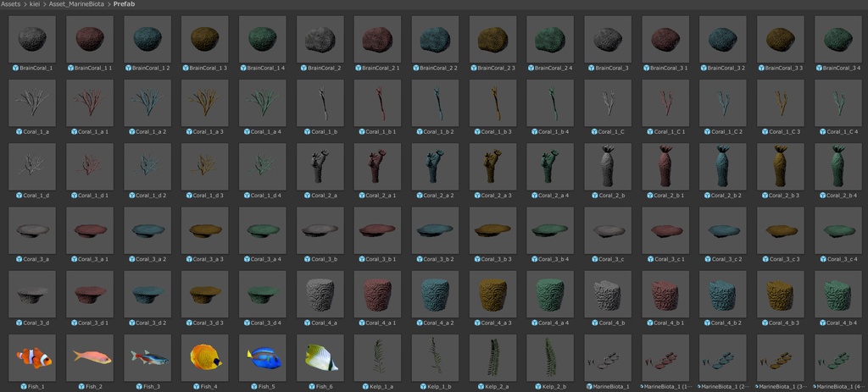
Task: Select the gray Coral_3_b thumbnail
Action: [320, 230]
